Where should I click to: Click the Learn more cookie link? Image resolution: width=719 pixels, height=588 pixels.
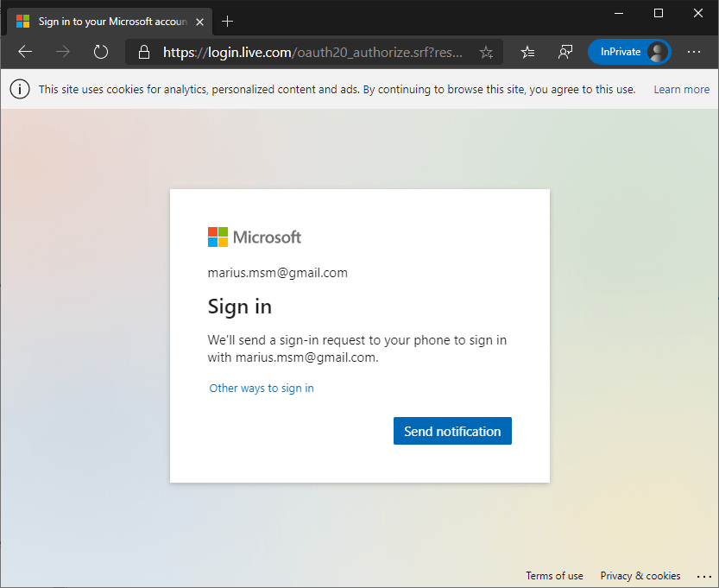(x=681, y=89)
